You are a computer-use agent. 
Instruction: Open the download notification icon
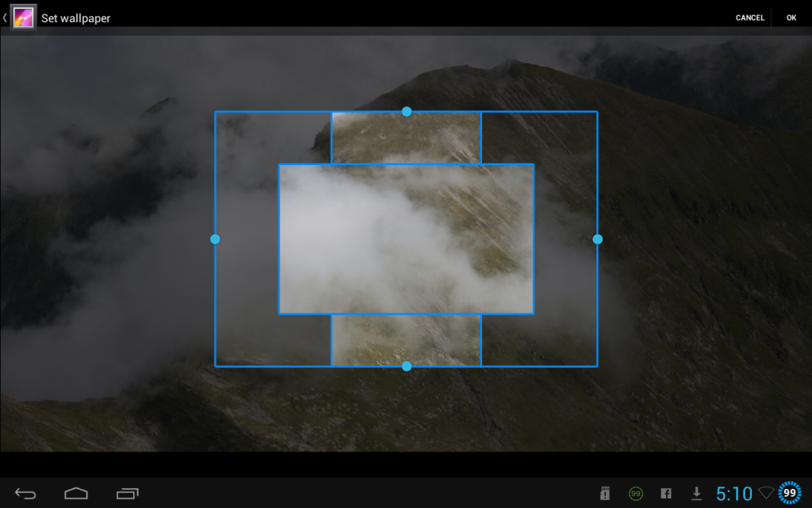click(696, 494)
